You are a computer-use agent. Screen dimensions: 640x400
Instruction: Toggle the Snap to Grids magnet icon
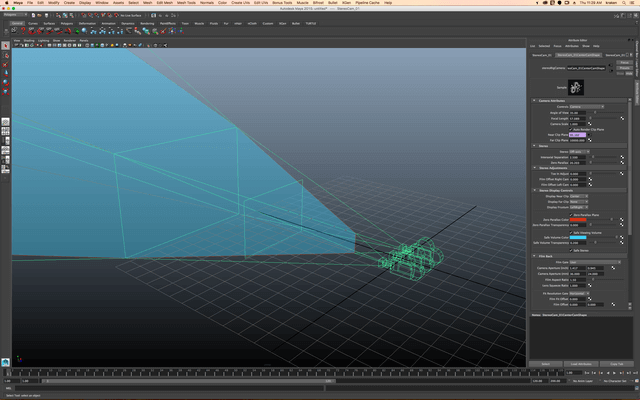(x=84, y=15)
